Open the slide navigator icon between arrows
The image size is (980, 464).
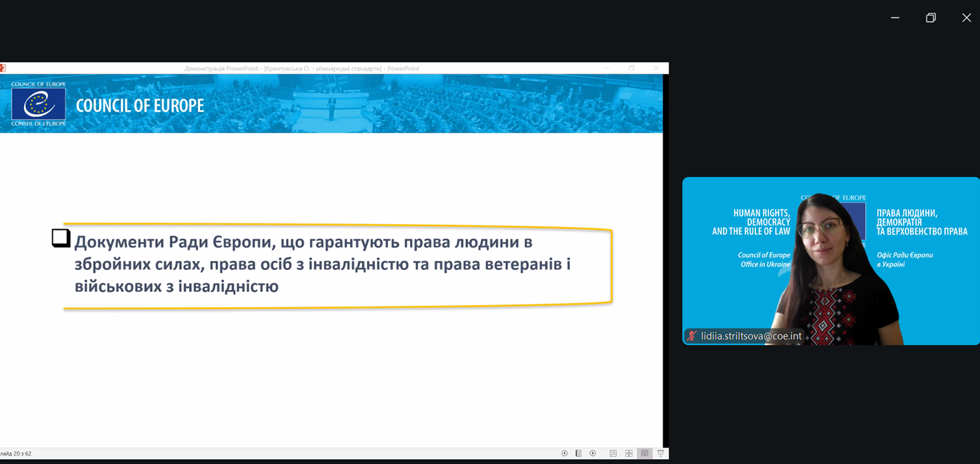pyautogui.click(x=578, y=453)
